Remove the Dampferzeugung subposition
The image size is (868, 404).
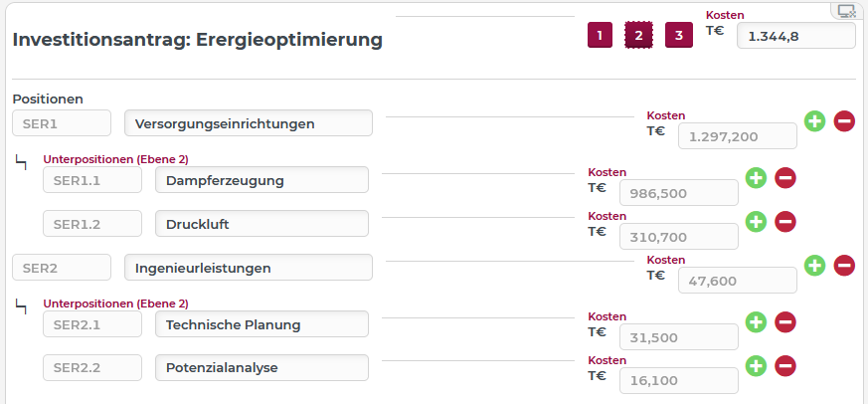[785, 178]
